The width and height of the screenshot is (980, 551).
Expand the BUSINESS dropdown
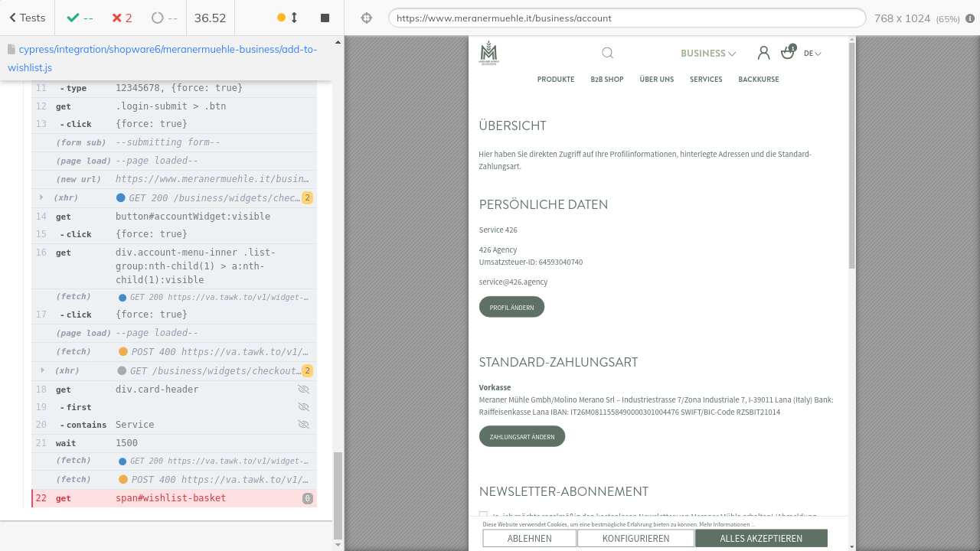point(708,54)
